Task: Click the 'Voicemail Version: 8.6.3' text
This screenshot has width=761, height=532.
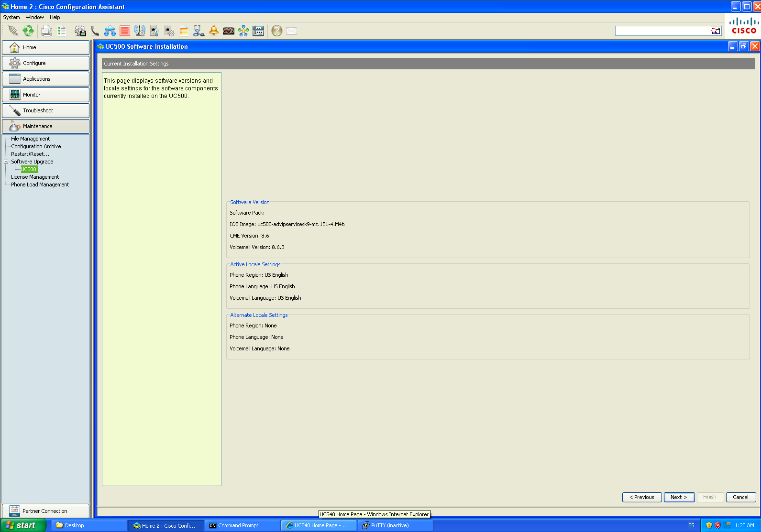Action: [x=257, y=247]
